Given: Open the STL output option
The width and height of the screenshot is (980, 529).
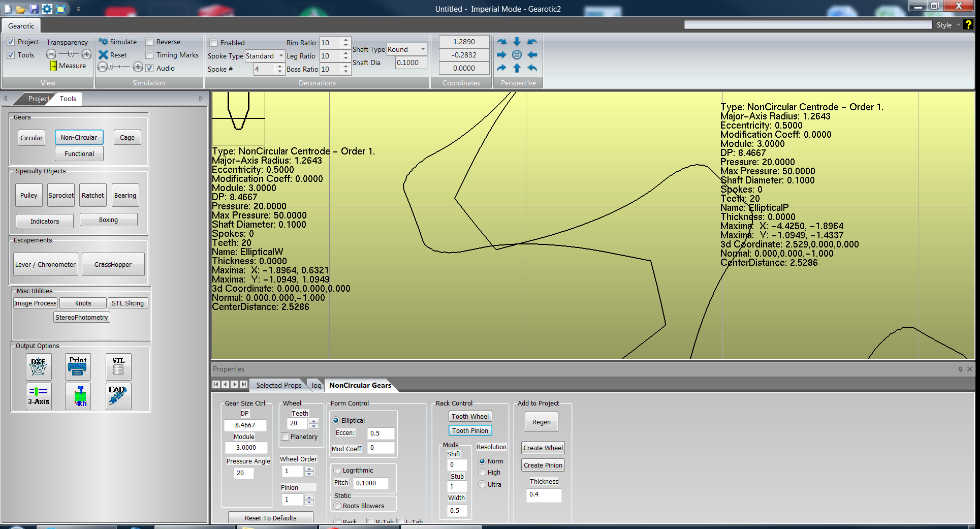Looking at the screenshot, I should (x=118, y=366).
